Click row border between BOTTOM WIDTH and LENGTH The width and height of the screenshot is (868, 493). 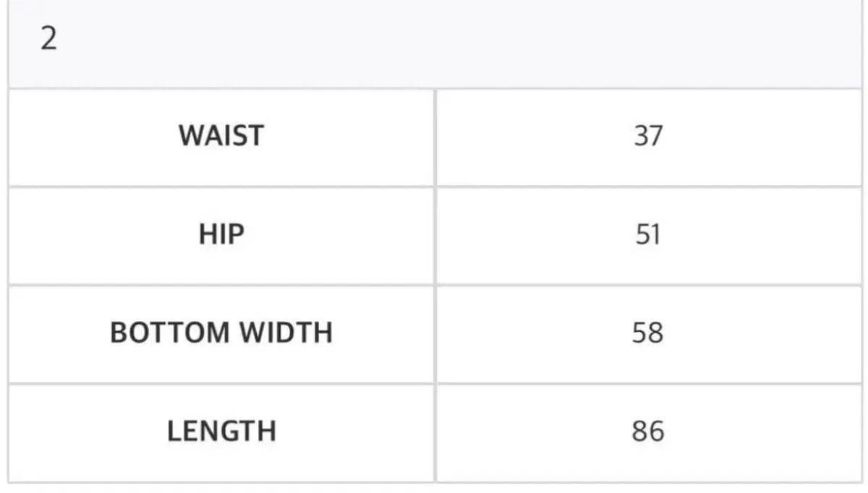[x=221, y=383]
